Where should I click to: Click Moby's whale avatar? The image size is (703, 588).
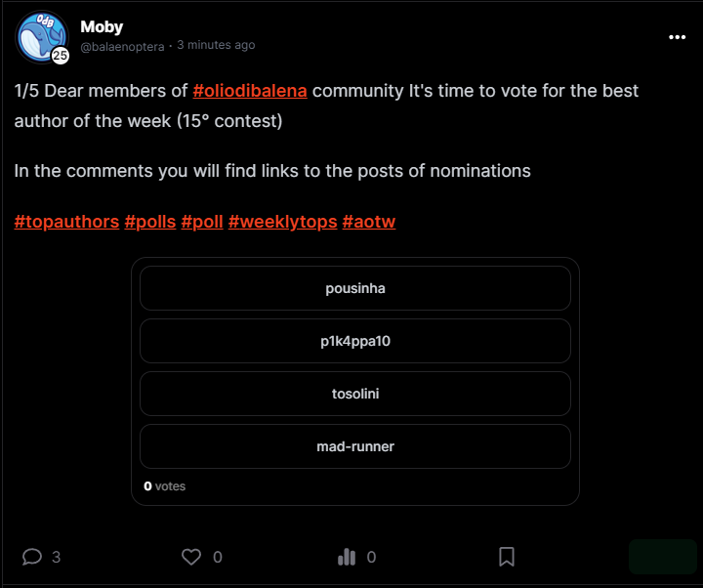41,37
